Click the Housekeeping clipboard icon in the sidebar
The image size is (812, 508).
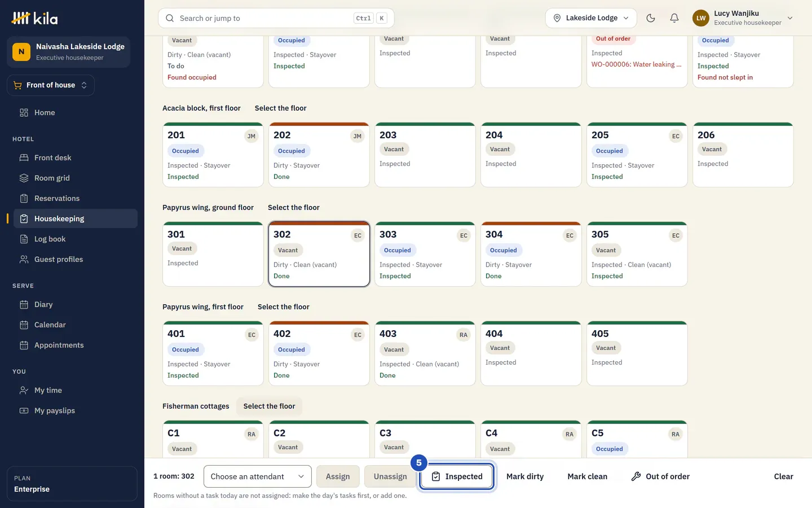click(x=24, y=218)
